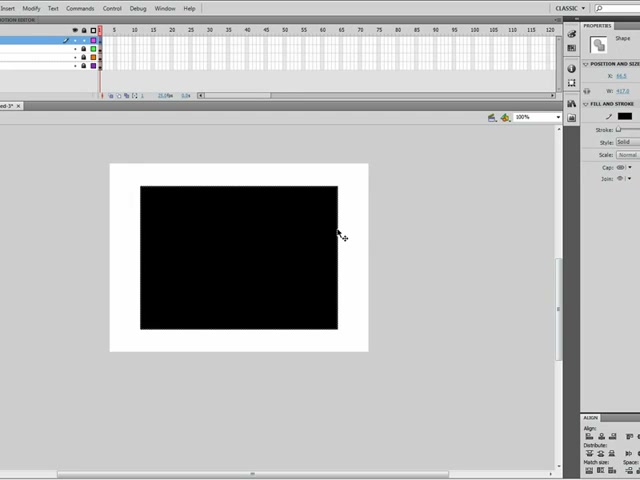Screen dimensions: 640x480
Task: Open the Cap dropdown arrow
Action: click(630, 167)
